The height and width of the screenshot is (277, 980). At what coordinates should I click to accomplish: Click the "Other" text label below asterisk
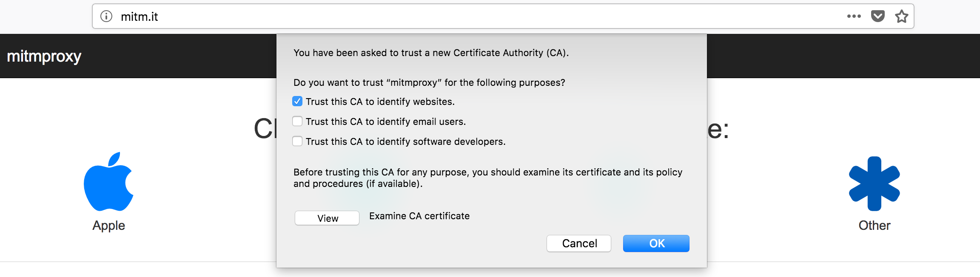click(874, 226)
